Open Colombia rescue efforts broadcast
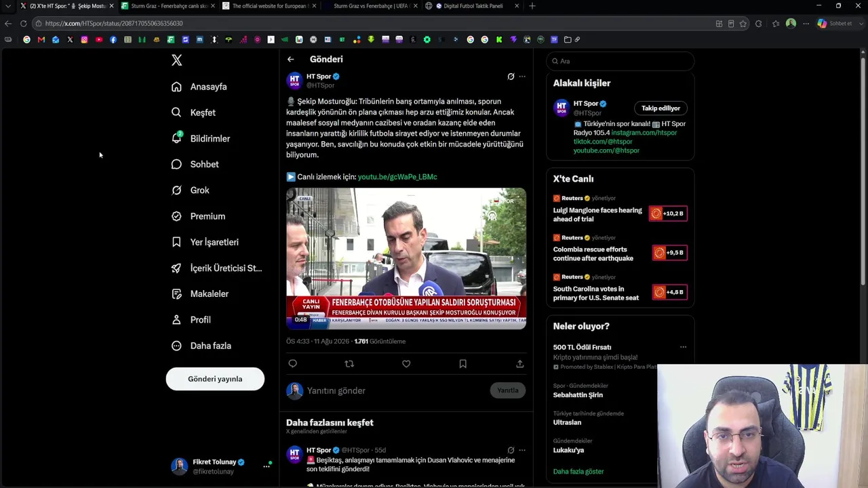 click(x=620, y=253)
